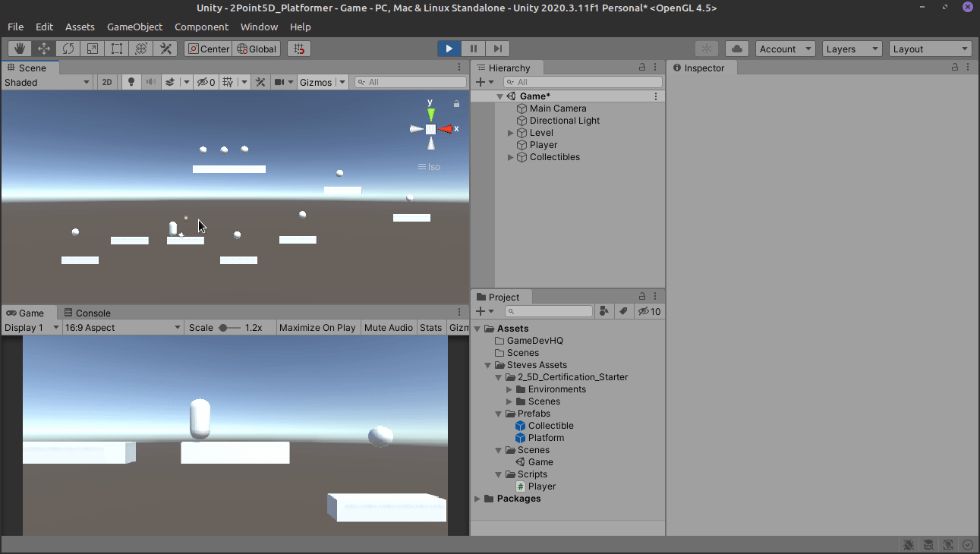980x554 pixels.
Task: Collapse the Level object in the Hierarchy
Action: (510, 132)
